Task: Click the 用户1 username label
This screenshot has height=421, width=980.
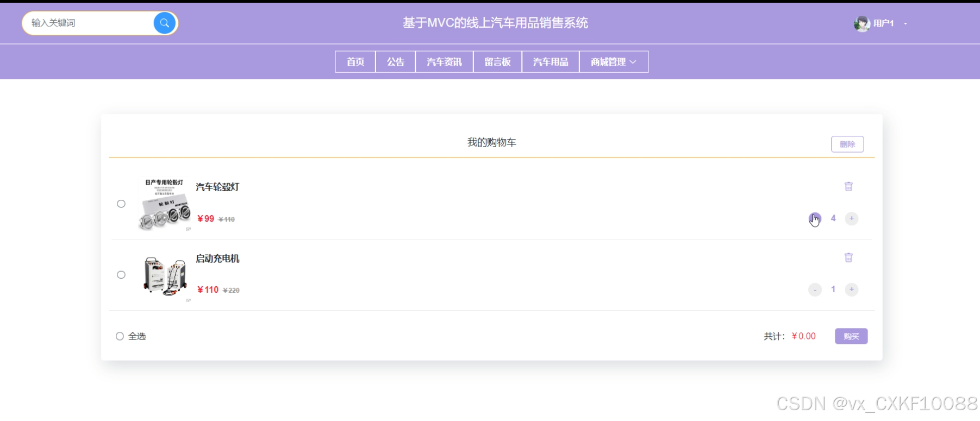Action: pyautogui.click(x=884, y=23)
